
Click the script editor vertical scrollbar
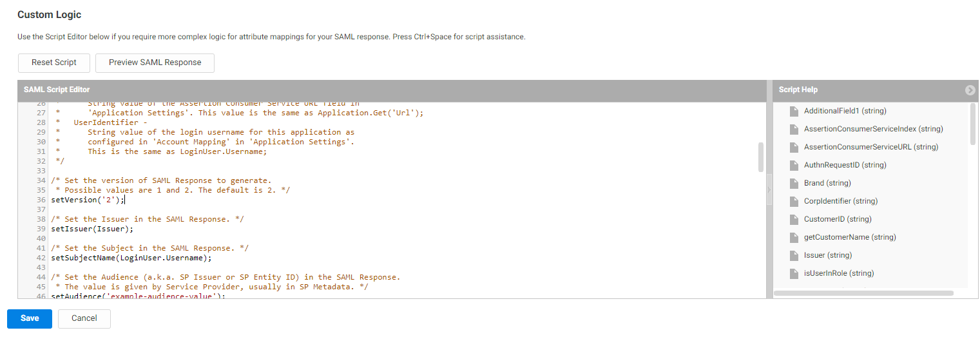[761, 157]
